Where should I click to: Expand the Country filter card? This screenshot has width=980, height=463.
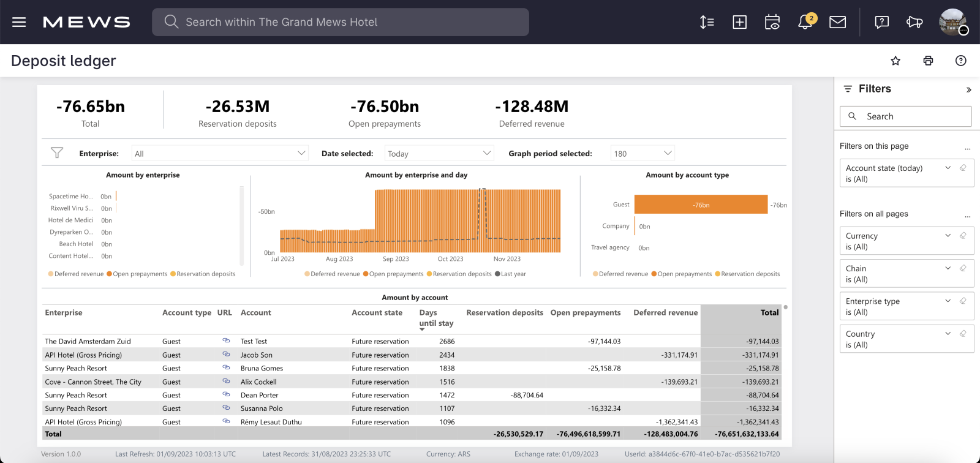pyautogui.click(x=948, y=334)
